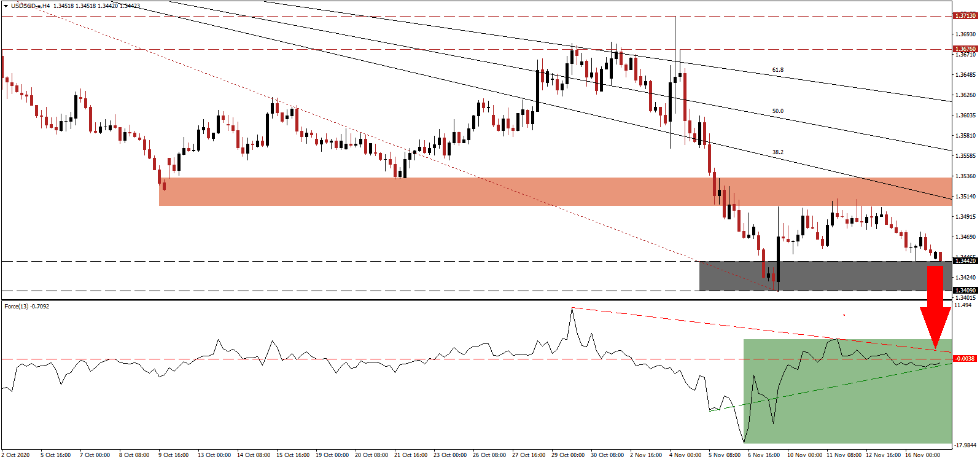Click the 2 Oct 2020 date label
Viewport: 980px width, 462px height.
click(16, 455)
